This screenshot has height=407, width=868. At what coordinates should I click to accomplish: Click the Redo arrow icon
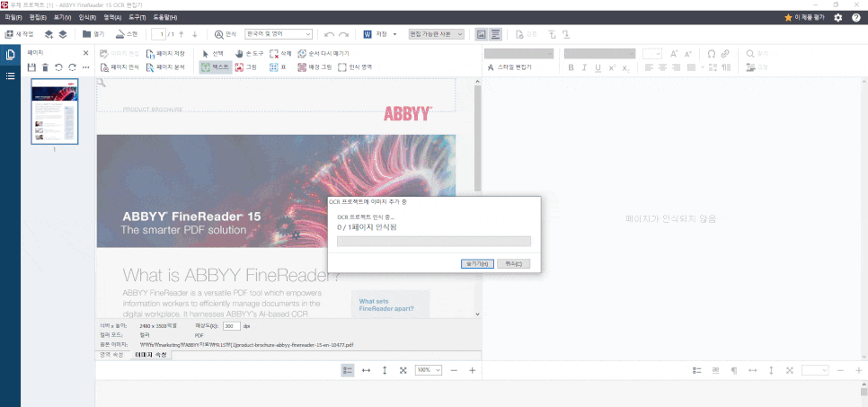[x=344, y=34]
